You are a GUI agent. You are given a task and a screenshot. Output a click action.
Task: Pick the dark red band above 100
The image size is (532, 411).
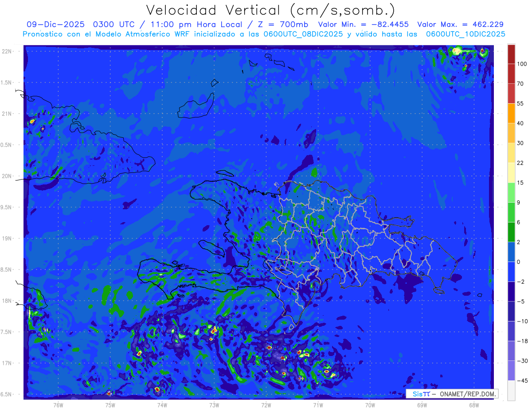511,54
